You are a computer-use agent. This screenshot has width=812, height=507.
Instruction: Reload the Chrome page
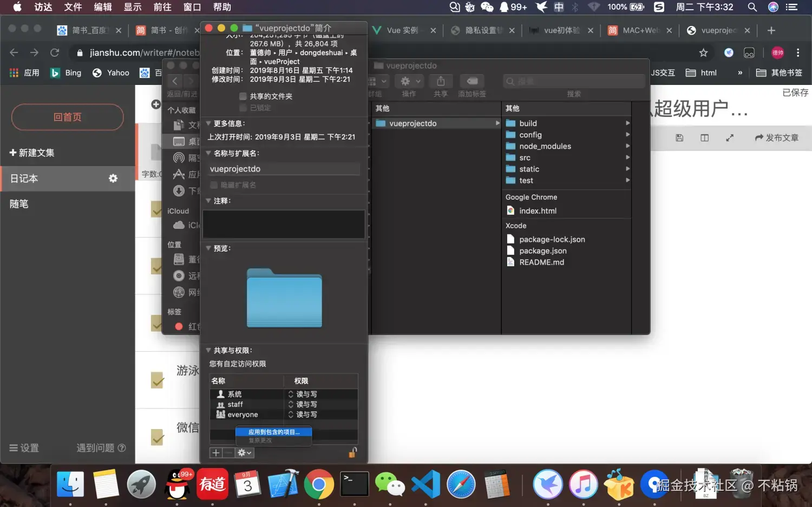[x=55, y=52]
